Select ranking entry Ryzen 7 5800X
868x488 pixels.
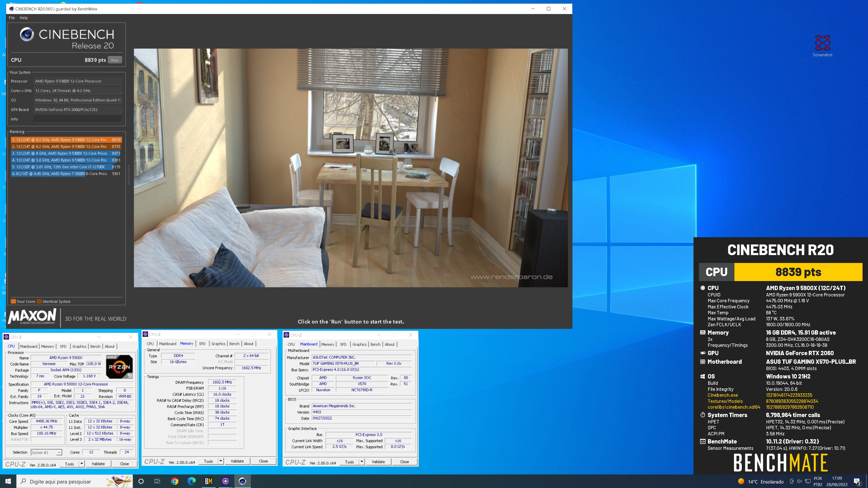pos(66,174)
